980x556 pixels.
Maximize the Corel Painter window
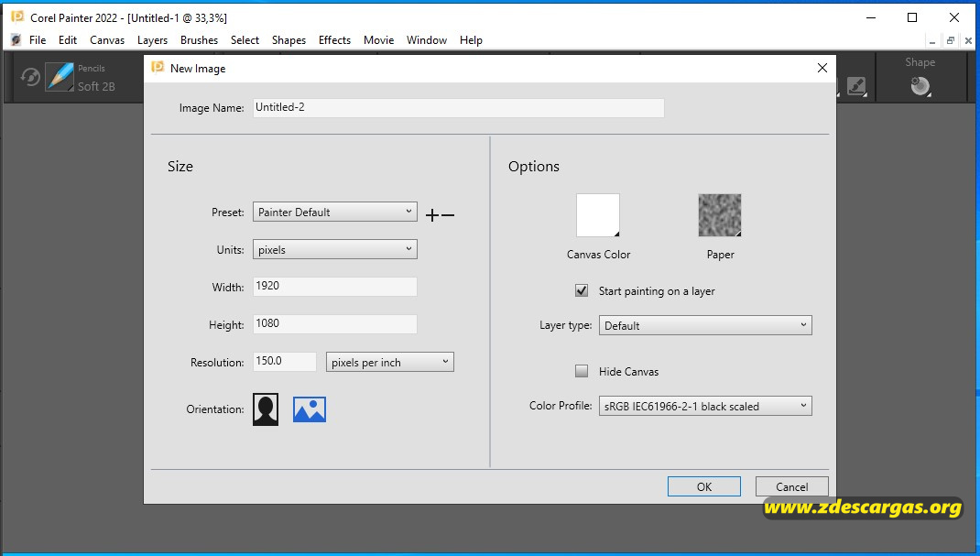(x=912, y=17)
